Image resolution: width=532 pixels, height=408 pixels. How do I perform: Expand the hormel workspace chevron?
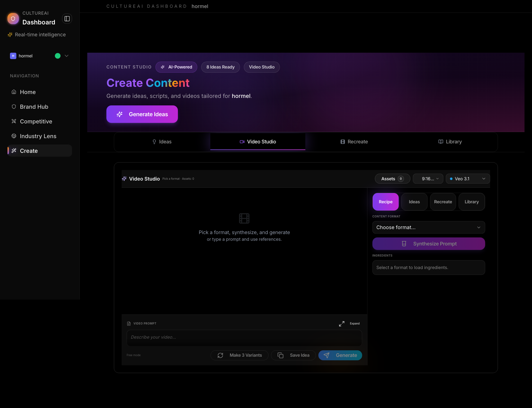[66, 56]
